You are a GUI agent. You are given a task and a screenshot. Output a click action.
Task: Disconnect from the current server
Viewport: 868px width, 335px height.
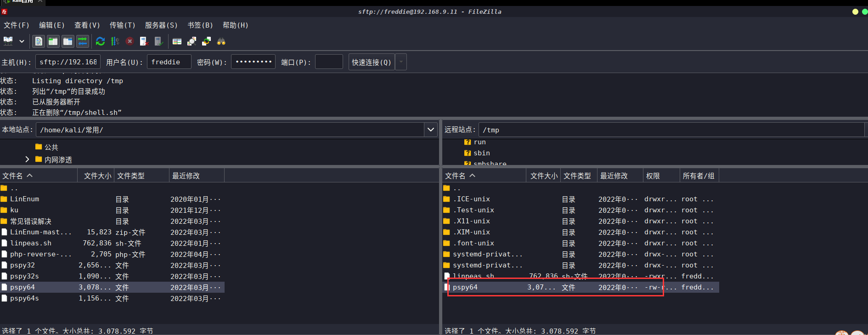(144, 41)
